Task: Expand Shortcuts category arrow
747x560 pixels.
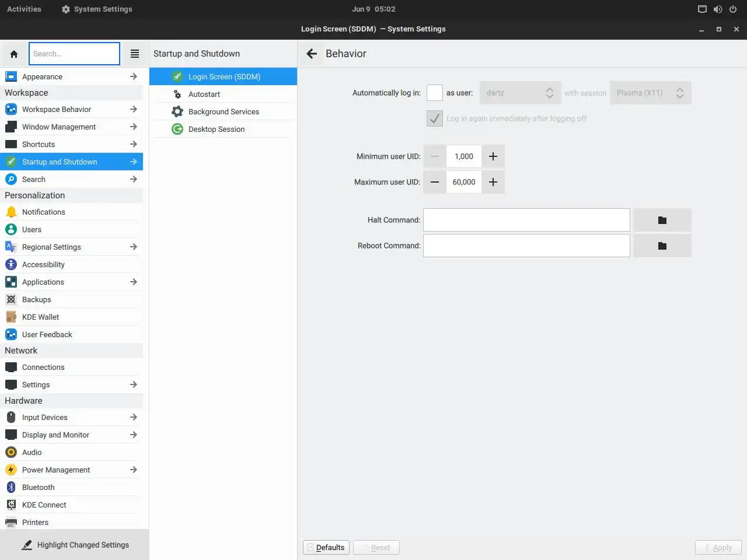Action: [x=134, y=144]
